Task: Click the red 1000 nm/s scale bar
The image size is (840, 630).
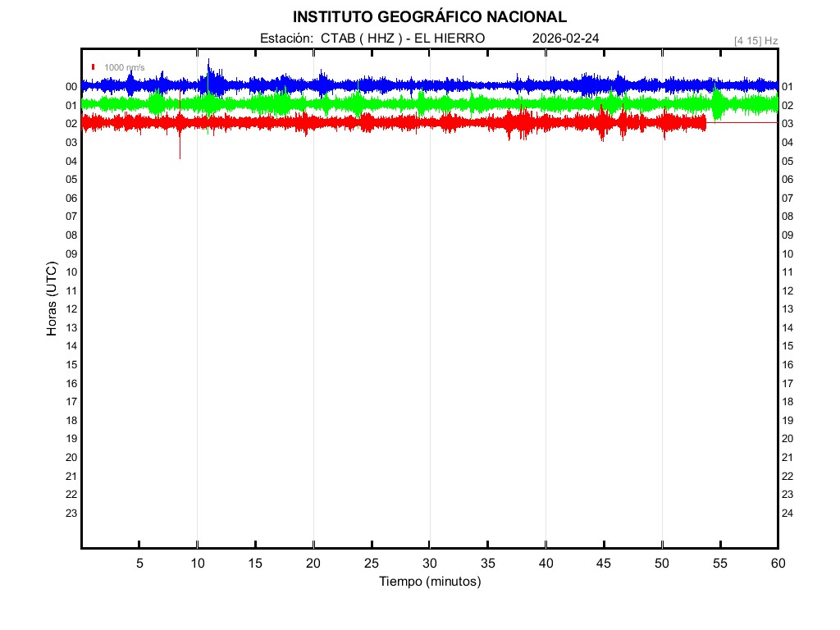Action: click(94, 66)
